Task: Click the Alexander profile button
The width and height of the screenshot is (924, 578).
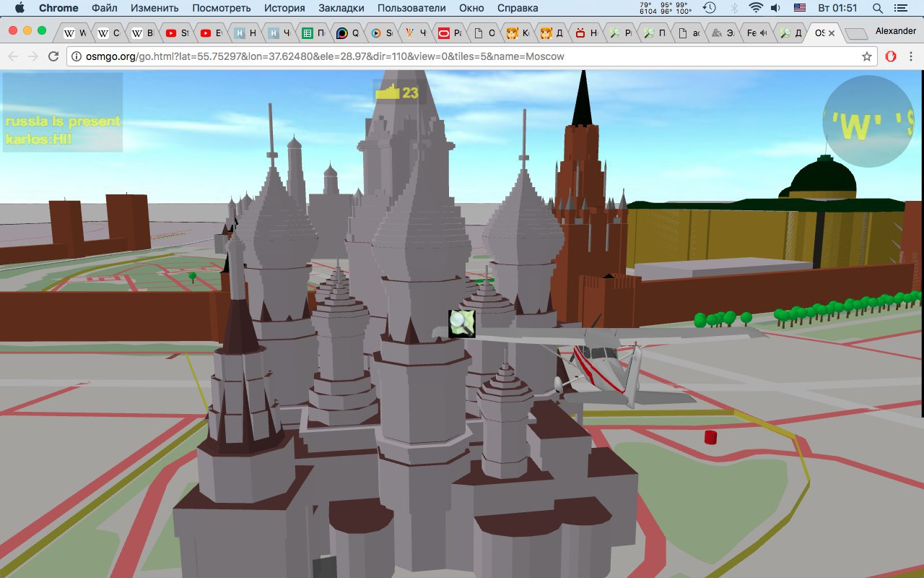Action: click(895, 31)
